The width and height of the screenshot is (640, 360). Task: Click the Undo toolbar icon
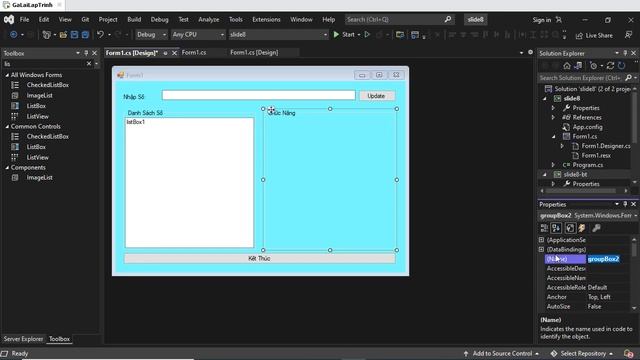click(100, 35)
